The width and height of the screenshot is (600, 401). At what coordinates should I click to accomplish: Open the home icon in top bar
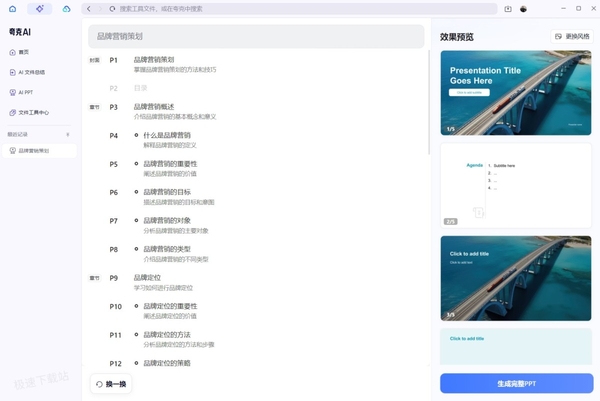[13, 9]
